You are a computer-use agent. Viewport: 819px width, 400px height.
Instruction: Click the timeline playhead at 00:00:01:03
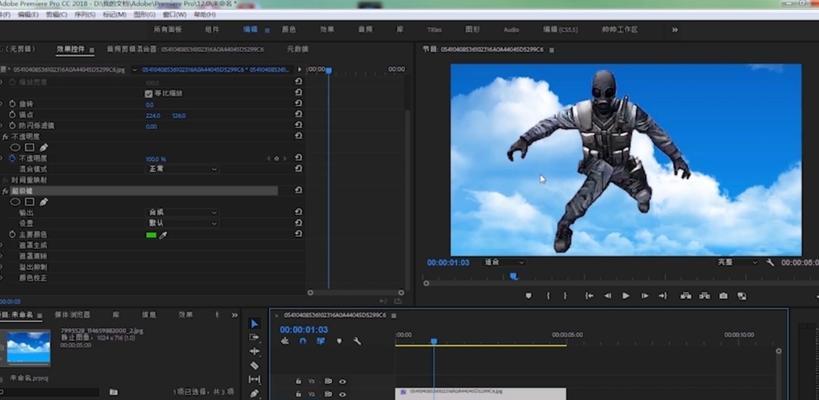tap(434, 342)
